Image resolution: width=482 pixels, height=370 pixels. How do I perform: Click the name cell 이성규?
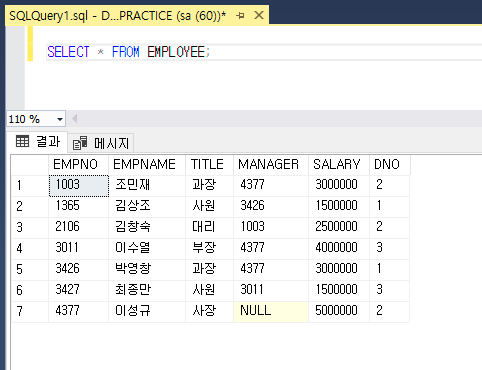(x=147, y=312)
